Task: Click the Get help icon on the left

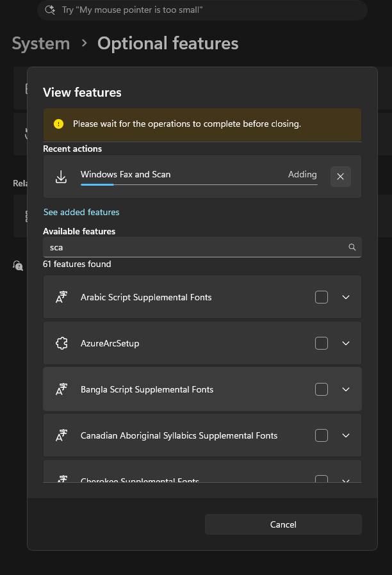Action: click(x=18, y=266)
